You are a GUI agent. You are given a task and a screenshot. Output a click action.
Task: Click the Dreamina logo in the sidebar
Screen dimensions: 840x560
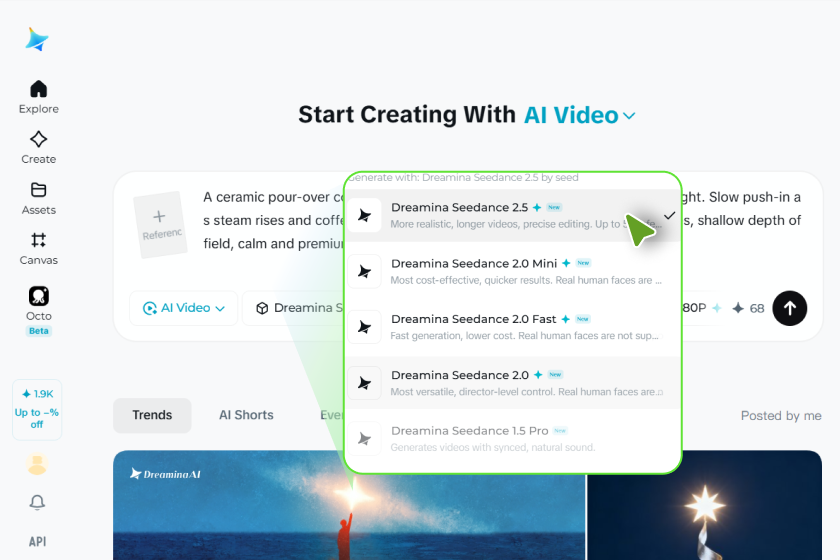37,39
